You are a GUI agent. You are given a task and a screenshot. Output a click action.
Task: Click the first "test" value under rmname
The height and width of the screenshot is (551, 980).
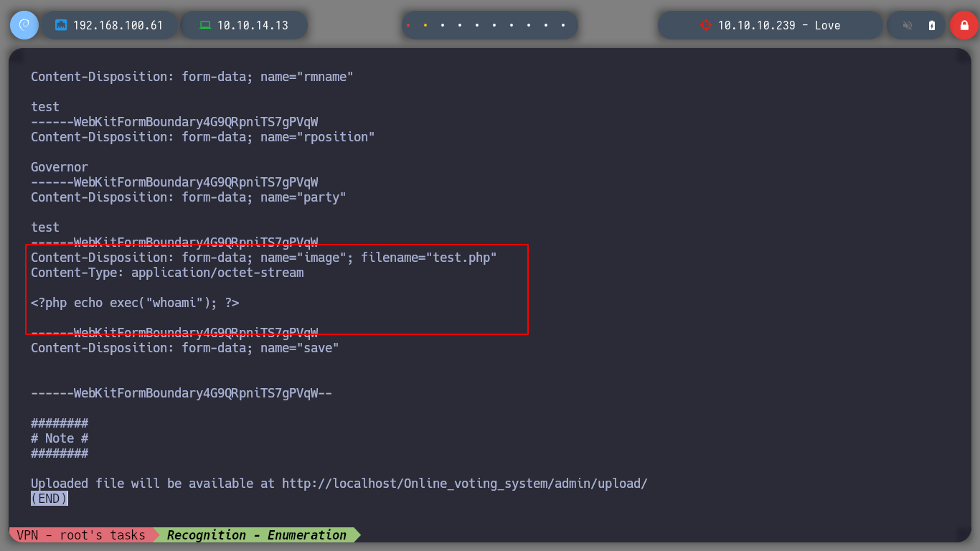pyautogui.click(x=45, y=107)
